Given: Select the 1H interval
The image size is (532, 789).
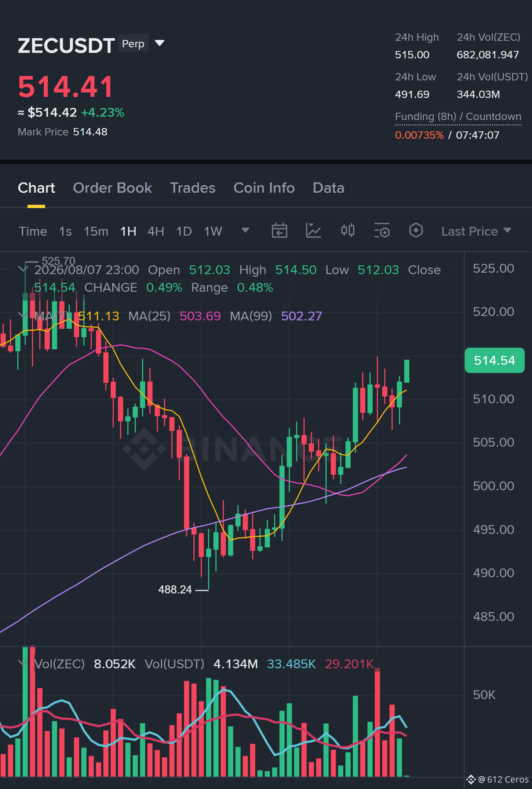Looking at the screenshot, I should (128, 231).
